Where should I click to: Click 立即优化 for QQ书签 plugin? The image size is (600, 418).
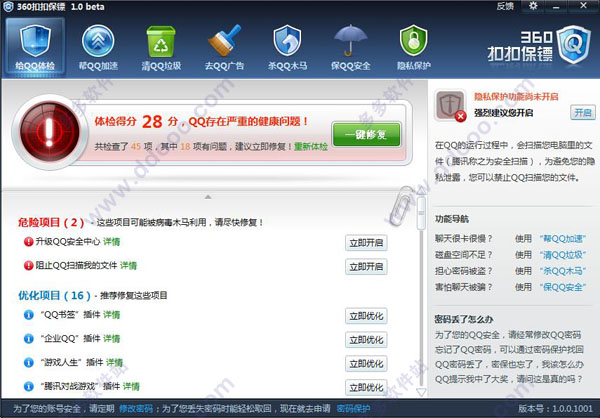(x=366, y=316)
